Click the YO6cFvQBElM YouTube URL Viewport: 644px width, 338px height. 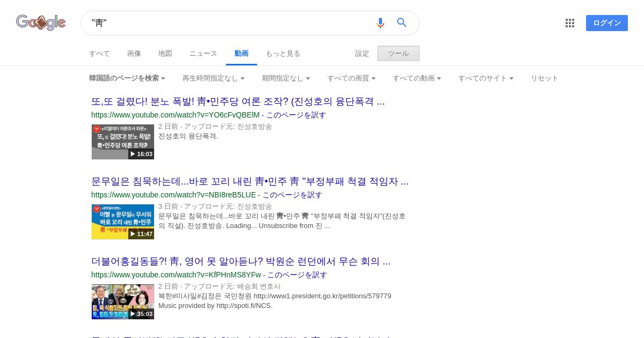pyautogui.click(x=175, y=115)
